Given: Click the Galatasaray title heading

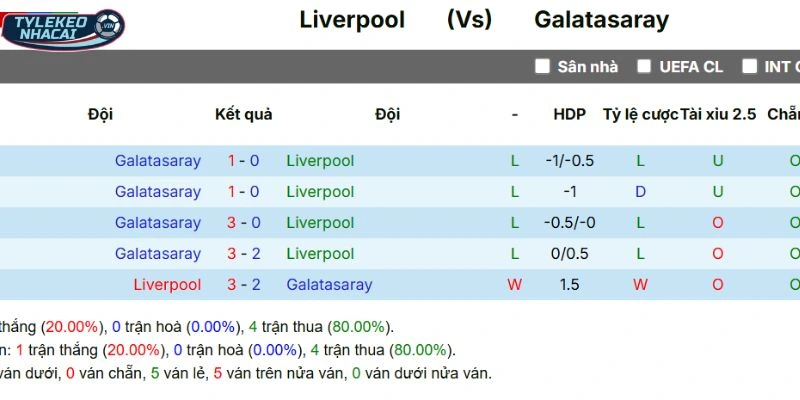Looking at the screenshot, I should [601, 20].
